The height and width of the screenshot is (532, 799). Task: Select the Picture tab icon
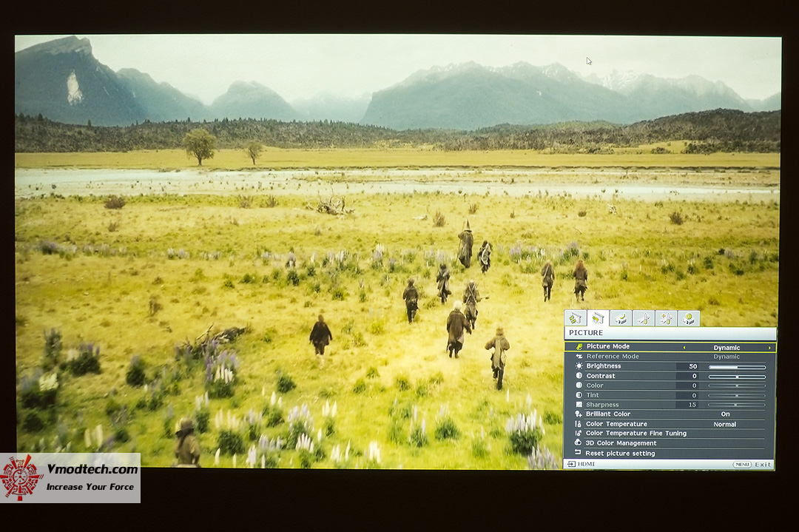pyautogui.click(x=598, y=318)
